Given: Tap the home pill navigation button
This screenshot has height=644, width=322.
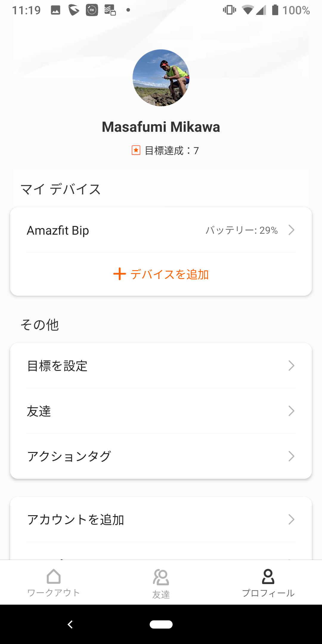Looking at the screenshot, I should (161, 624).
